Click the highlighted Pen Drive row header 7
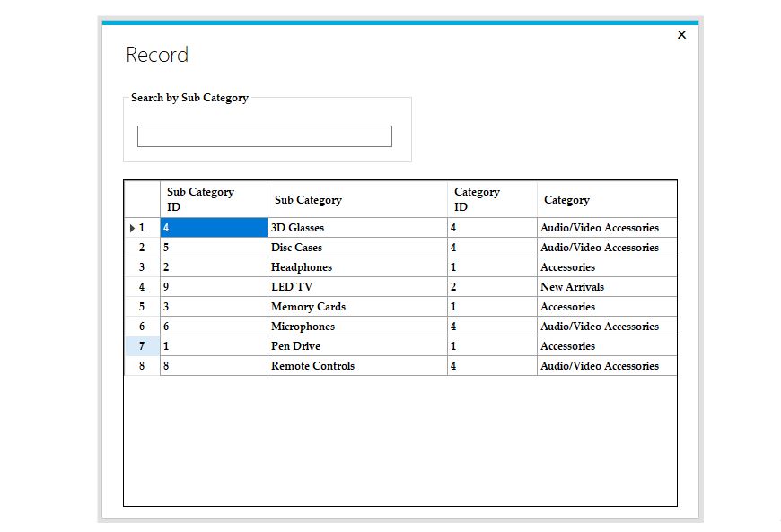The width and height of the screenshot is (781, 532). 142,345
